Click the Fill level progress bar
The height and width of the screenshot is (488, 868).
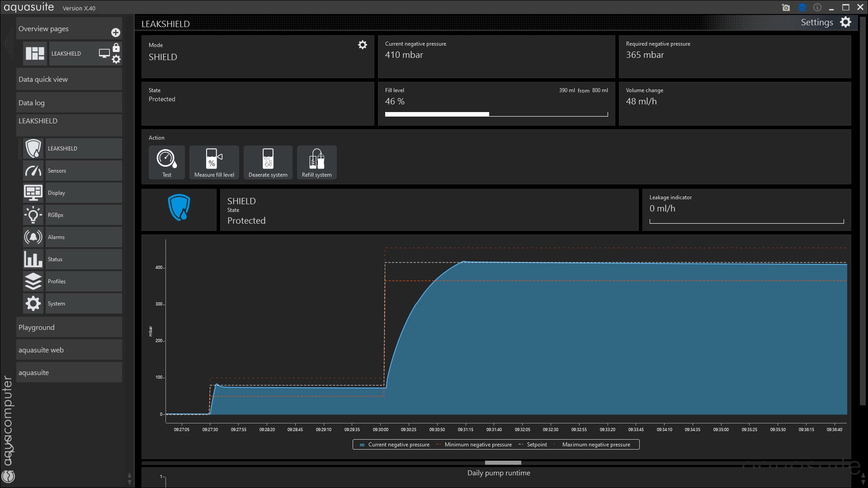[496, 114]
